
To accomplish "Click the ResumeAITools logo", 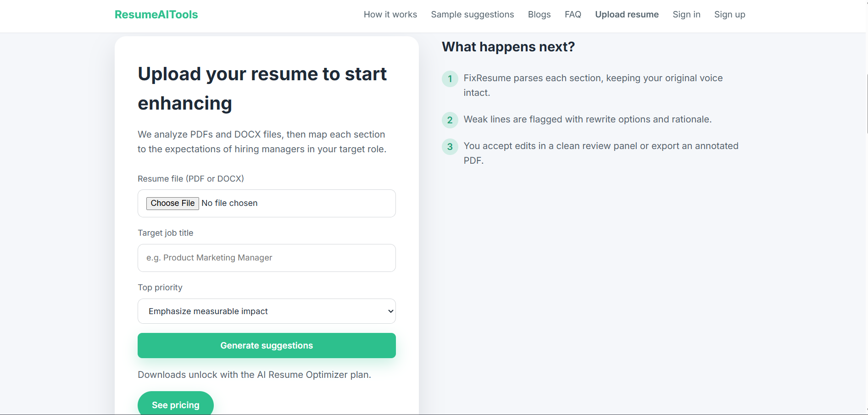I will (156, 14).
